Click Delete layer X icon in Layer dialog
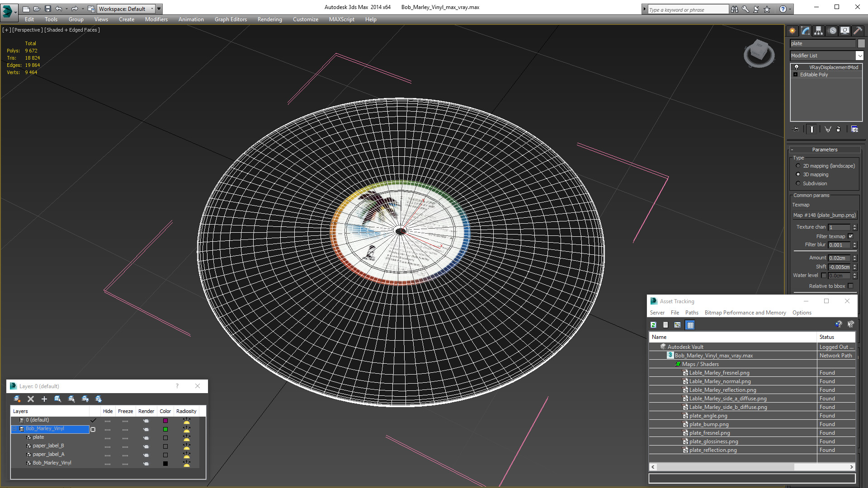Screen dimensions: 868x488 coord(31,399)
